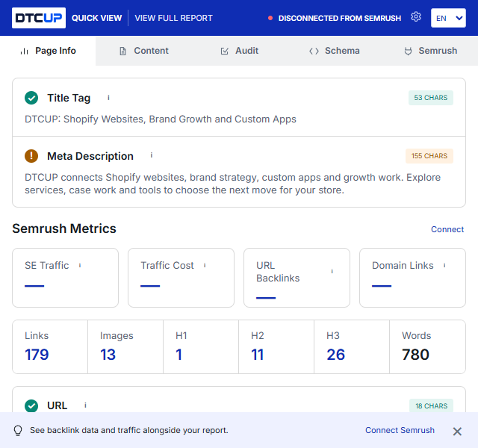This screenshot has width=478, height=448.
Task: Click the Semrush Metrics heading
Action: [x=64, y=228]
